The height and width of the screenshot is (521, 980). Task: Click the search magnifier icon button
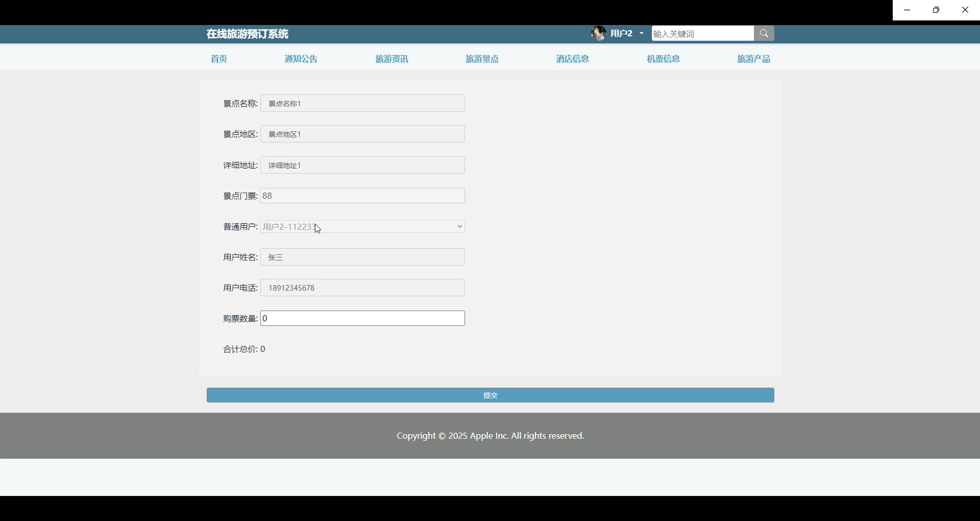pyautogui.click(x=764, y=34)
